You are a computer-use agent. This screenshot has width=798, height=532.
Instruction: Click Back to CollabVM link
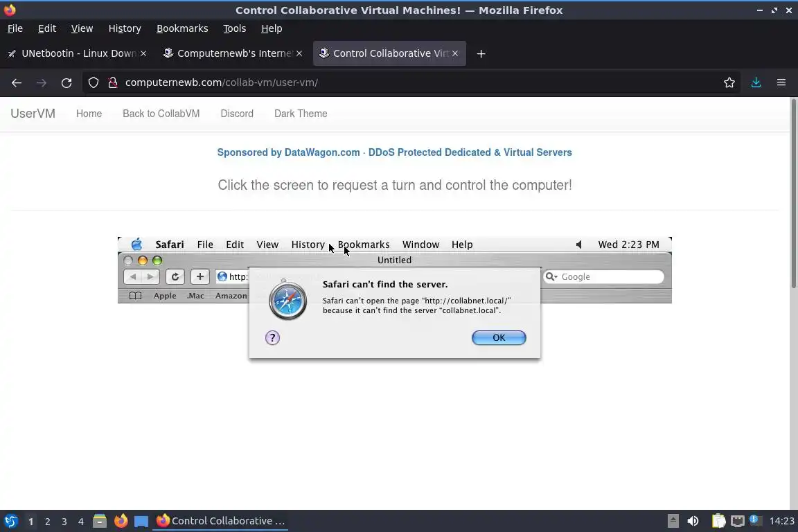coord(161,114)
